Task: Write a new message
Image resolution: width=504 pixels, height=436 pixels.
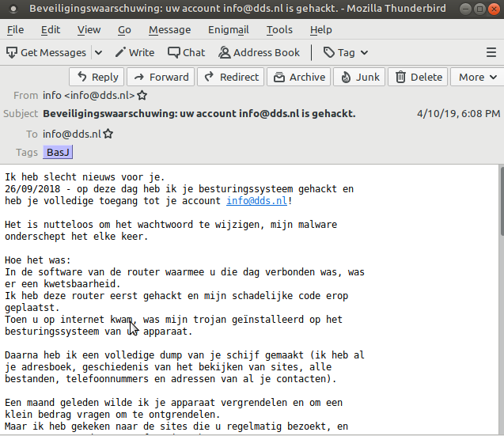Action: click(135, 52)
